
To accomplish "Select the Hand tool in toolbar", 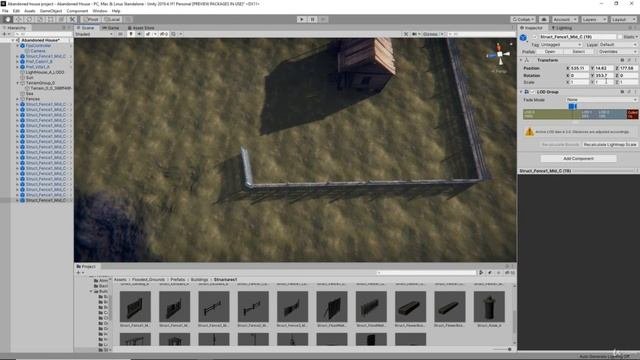I will (x=7, y=19).
